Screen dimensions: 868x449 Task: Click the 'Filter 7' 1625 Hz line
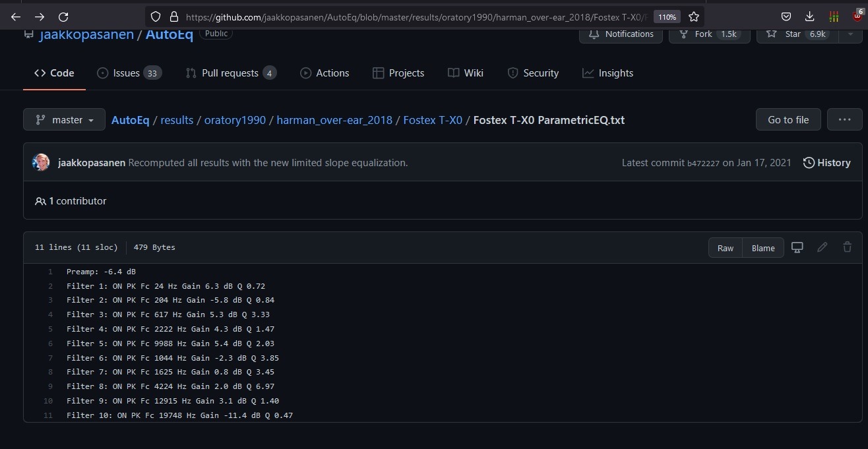click(170, 372)
